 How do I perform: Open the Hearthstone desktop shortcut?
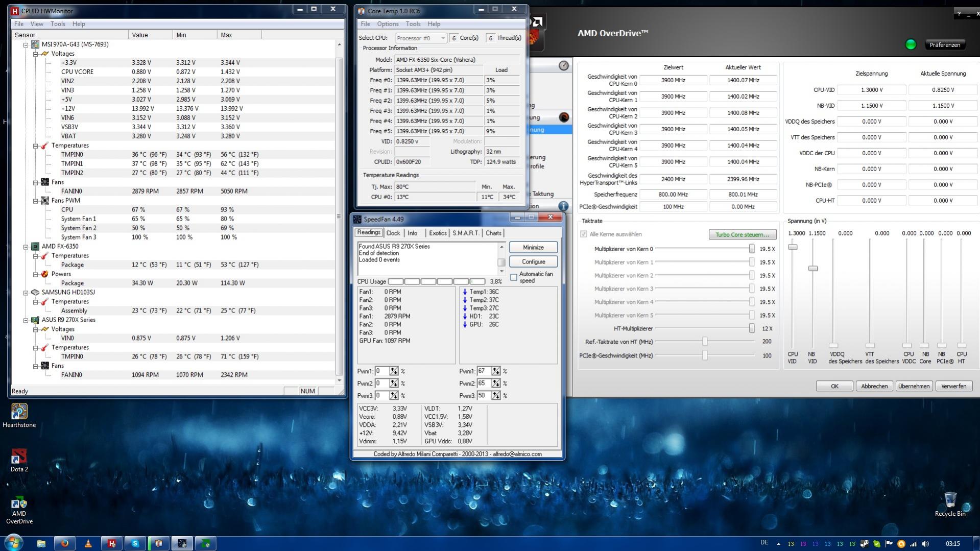[x=19, y=415]
